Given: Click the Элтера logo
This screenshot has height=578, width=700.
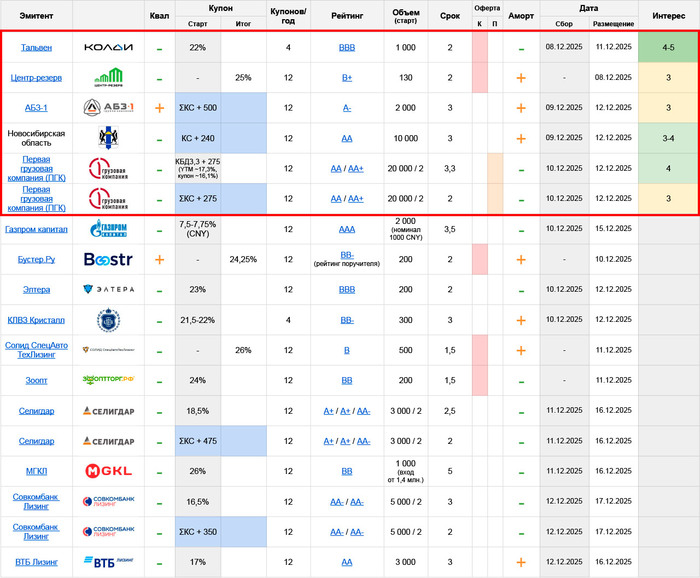Looking at the screenshot, I should click(108, 289).
